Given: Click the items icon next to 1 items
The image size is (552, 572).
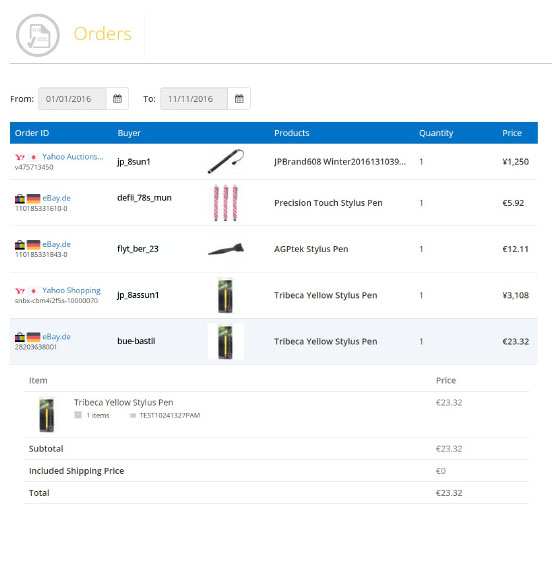Looking at the screenshot, I should coord(78,415).
